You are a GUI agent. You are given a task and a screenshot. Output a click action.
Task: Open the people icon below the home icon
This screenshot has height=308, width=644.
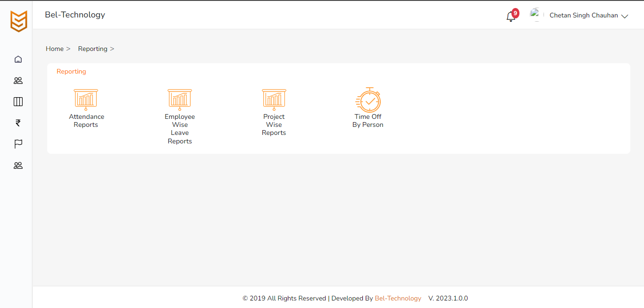coord(18,81)
